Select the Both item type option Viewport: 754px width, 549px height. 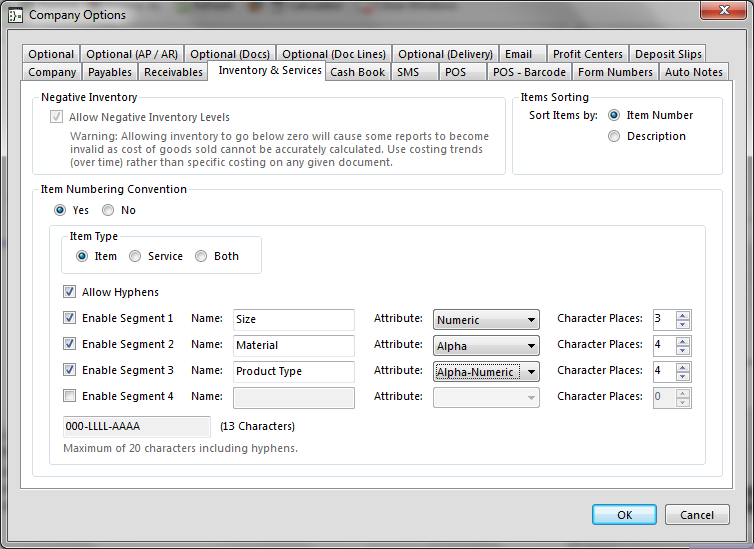tap(201, 256)
